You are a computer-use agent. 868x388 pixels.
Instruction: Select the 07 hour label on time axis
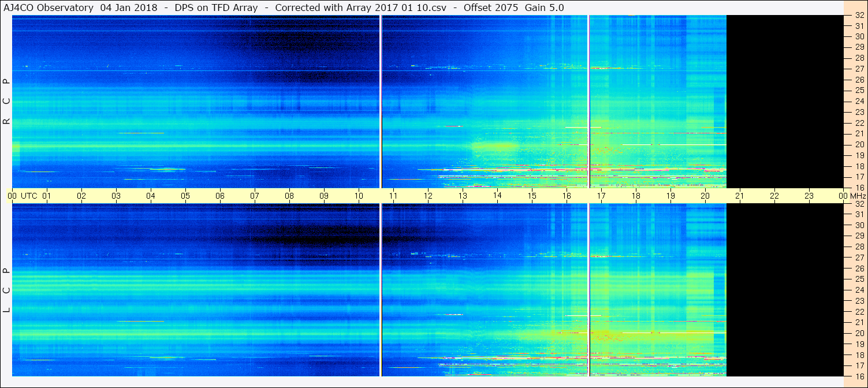[x=255, y=196]
